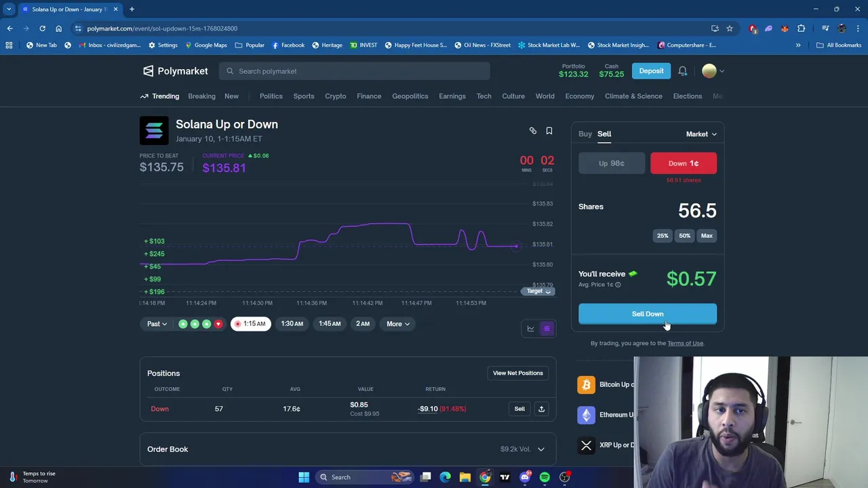Click the browser address bar URL

pos(162,28)
